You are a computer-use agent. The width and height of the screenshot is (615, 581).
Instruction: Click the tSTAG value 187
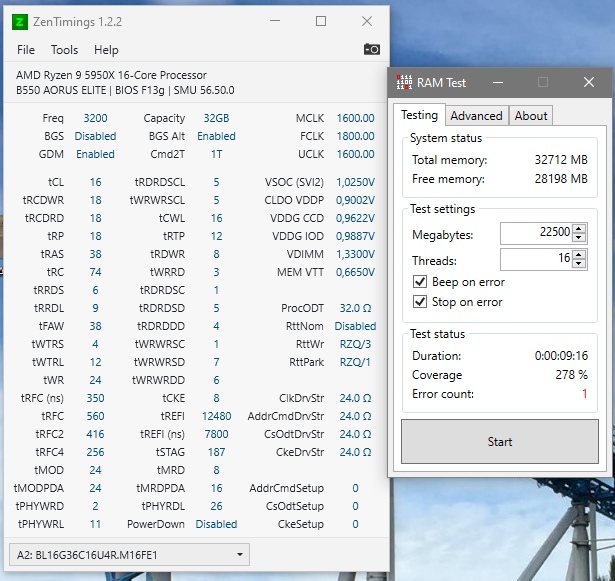(x=217, y=452)
